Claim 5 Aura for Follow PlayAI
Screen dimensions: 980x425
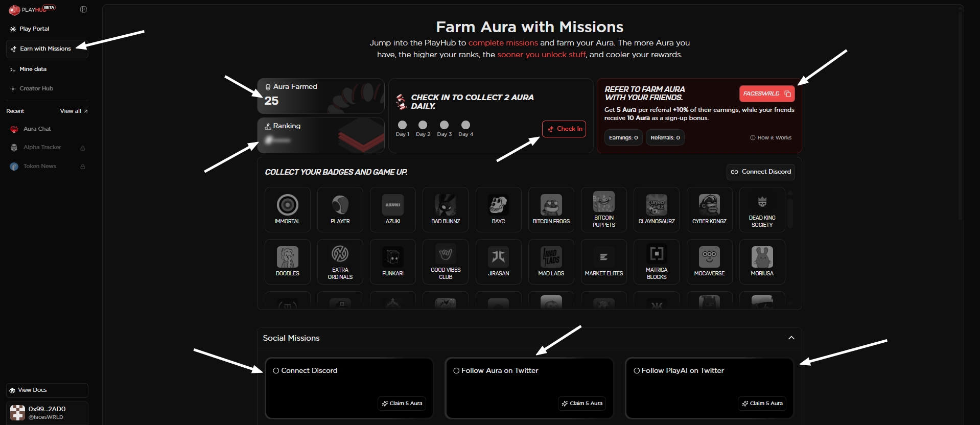pos(762,404)
